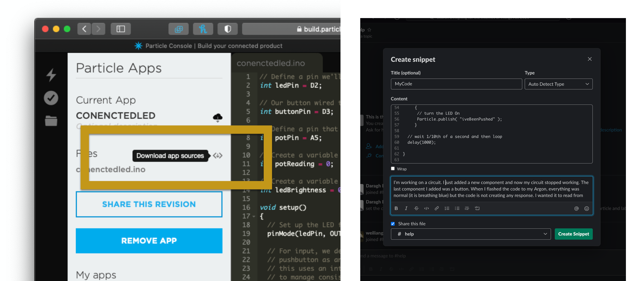Screen dimensions: 644x281
Task: Click the shield privacy icon in Safari toolbar
Action: click(228, 29)
